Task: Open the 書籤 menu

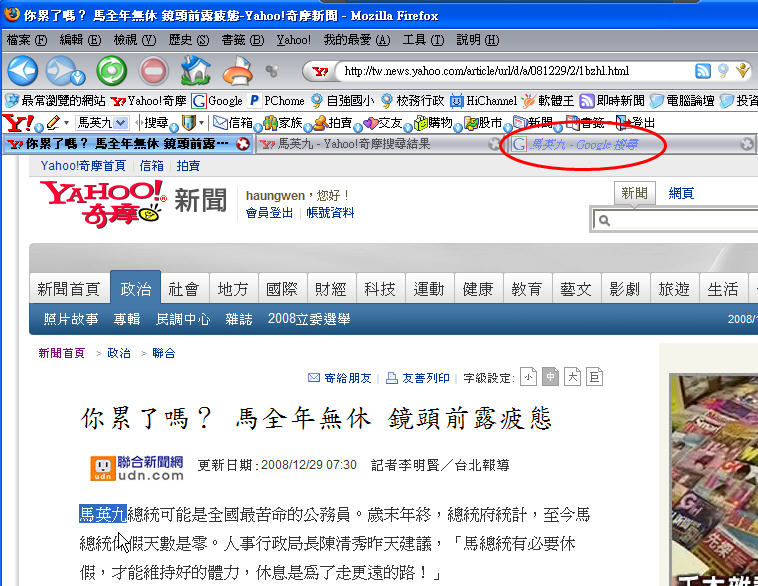Action: (x=243, y=40)
